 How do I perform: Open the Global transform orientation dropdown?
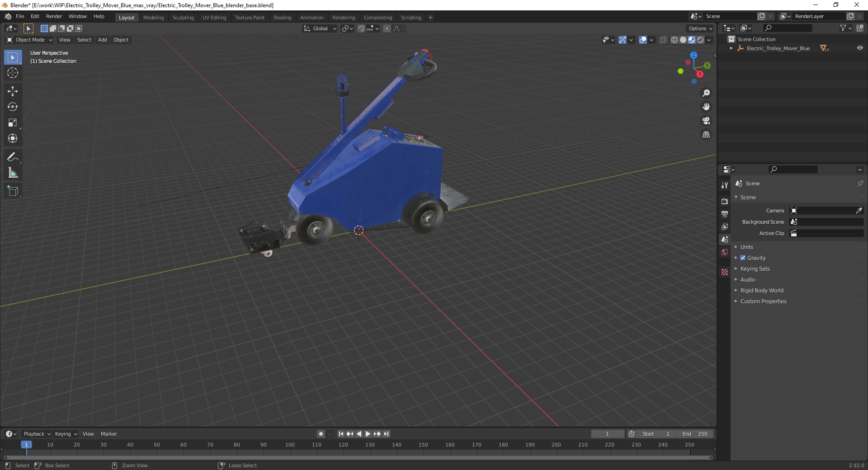click(x=320, y=28)
